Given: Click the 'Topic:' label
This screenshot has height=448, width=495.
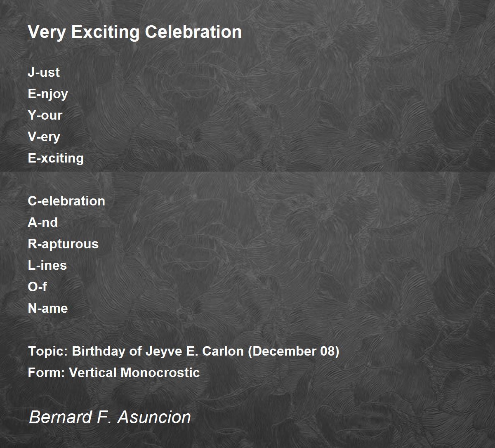Looking at the screenshot, I should pos(48,351).
